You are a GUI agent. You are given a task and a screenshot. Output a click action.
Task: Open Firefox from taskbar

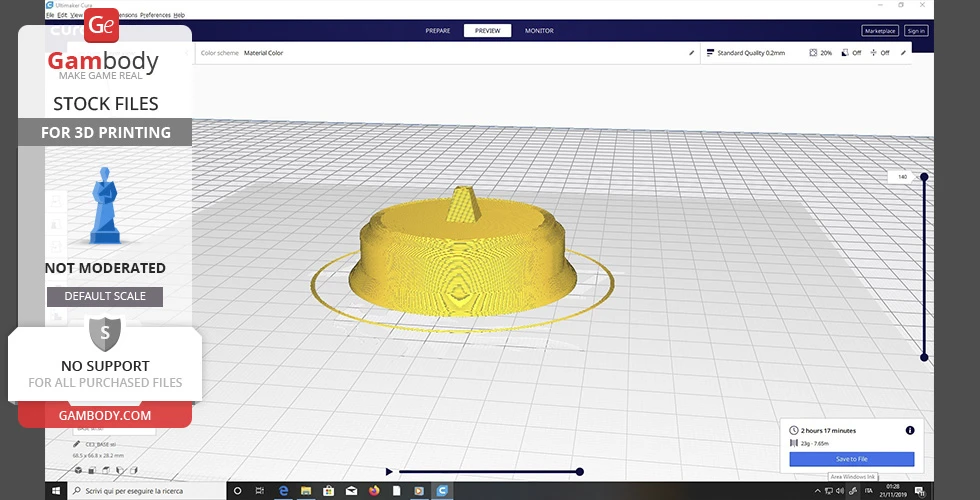point(374,491)
